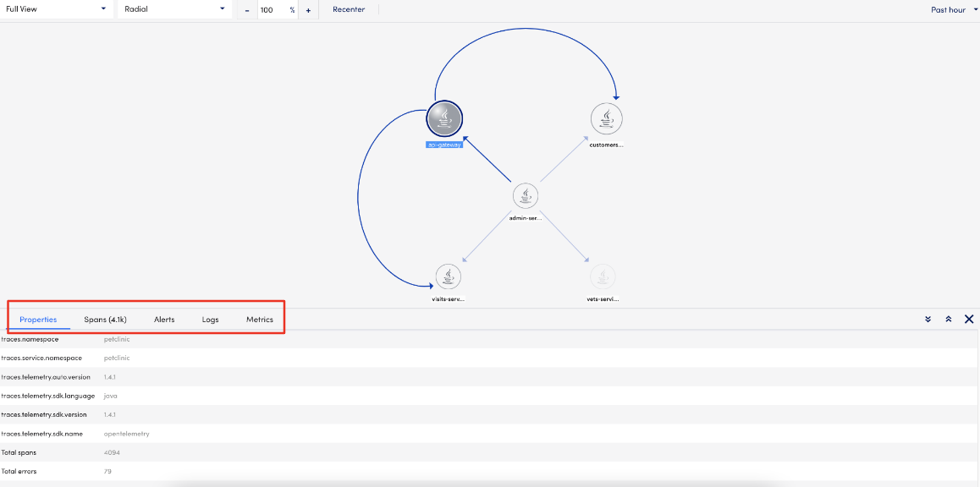
Task: Collapse the bottom panel with double-down chevrons
Action: [928, 319]
